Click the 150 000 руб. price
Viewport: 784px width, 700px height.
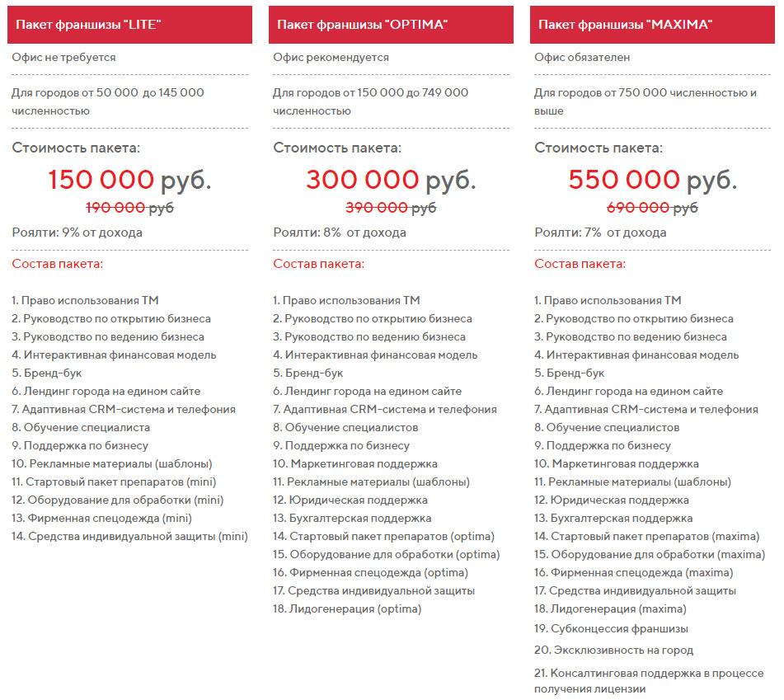[x=129, y=179]
